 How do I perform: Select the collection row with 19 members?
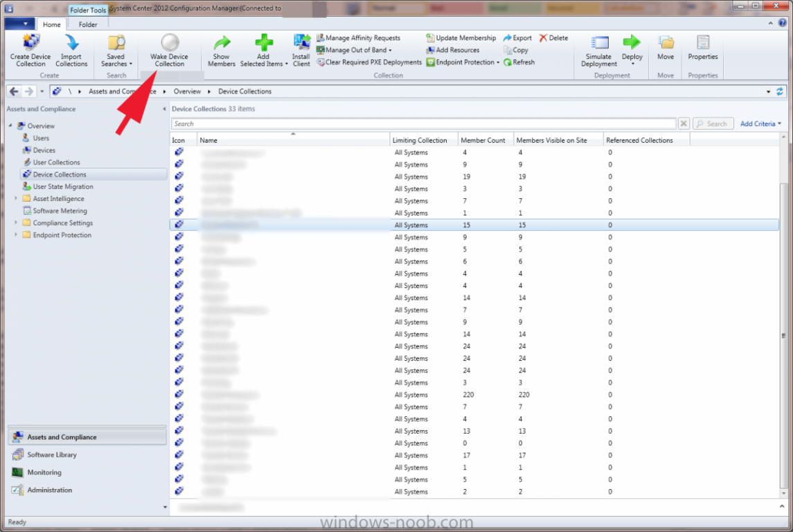[x=474, y=177]
